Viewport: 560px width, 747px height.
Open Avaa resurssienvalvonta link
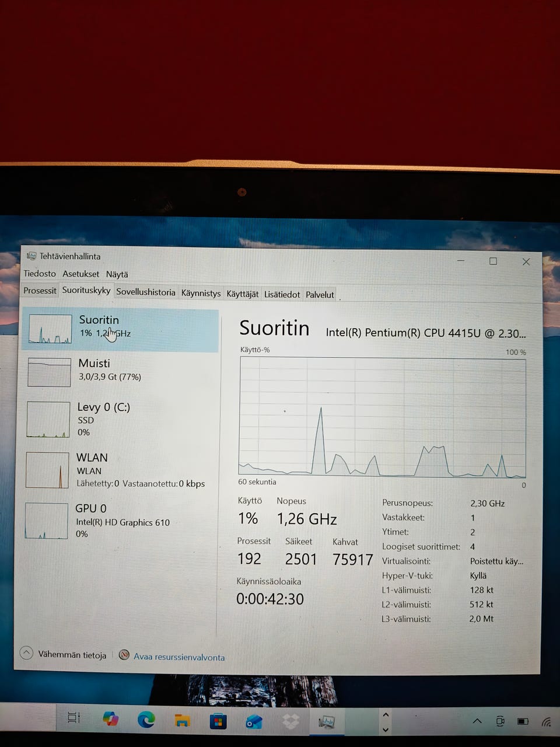pos(179,657)
